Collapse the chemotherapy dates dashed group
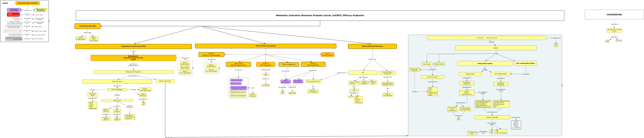The image size is (644, 138). (x=219, y=68)
